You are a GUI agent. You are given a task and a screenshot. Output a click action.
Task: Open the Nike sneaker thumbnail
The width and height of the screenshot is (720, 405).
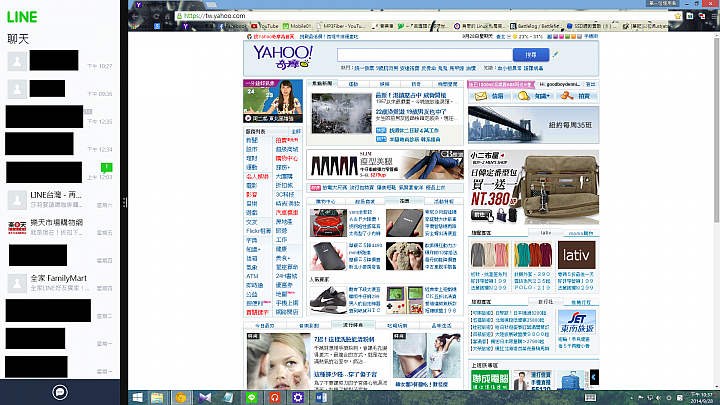pyautogui.click(x=328, y=300)
